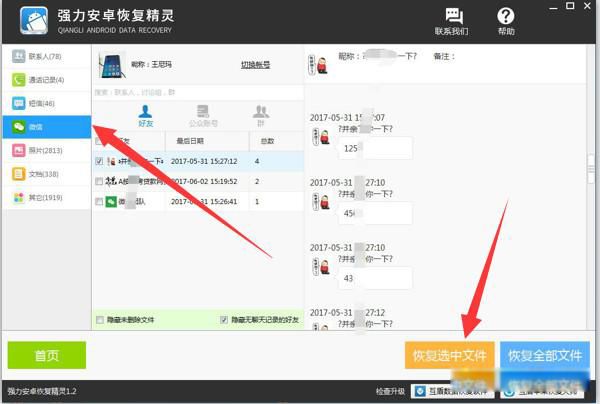Switch to the 好友 friends tab
The width and height of the screenshot is (600, 404).
(x=145, y=115)
